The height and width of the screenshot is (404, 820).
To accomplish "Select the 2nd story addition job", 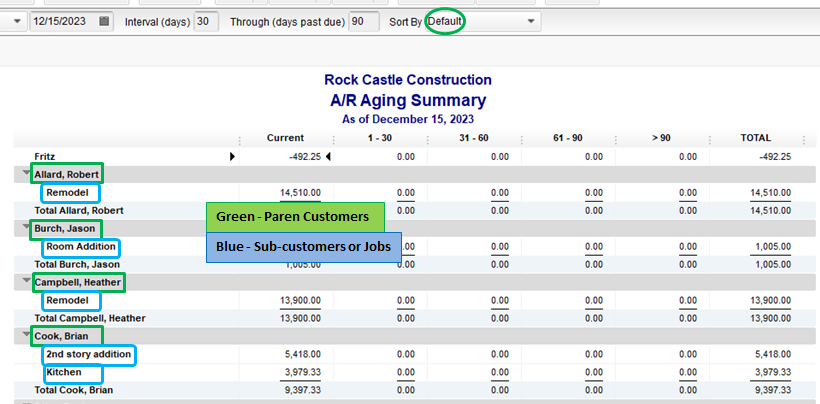I will tap(88, 354).
